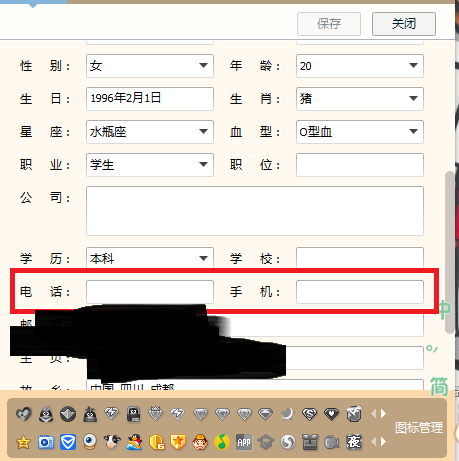The image size is (459, 461).
Task: Toggle the green 简 simplified Chinese indicator
Action: point(439,387)
